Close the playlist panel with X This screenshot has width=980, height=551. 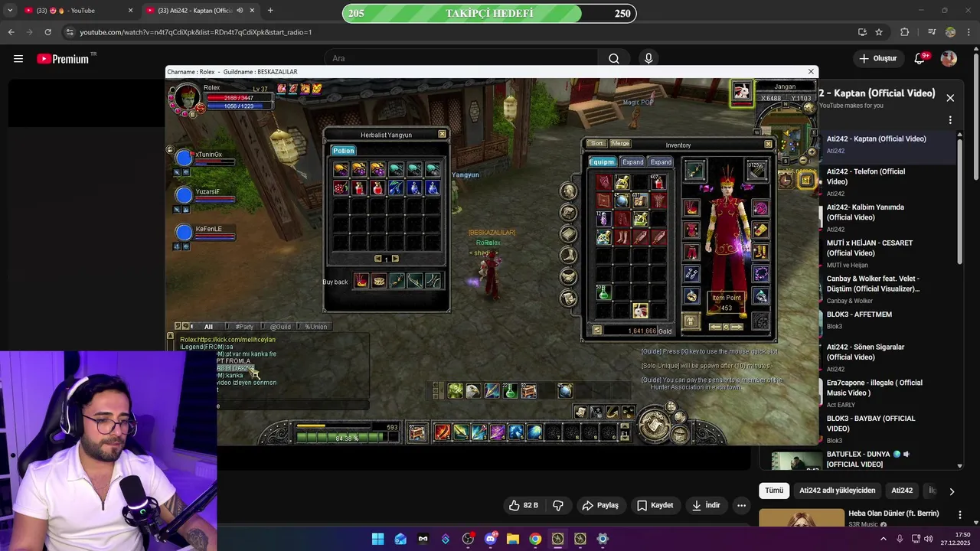coord(950,98)
